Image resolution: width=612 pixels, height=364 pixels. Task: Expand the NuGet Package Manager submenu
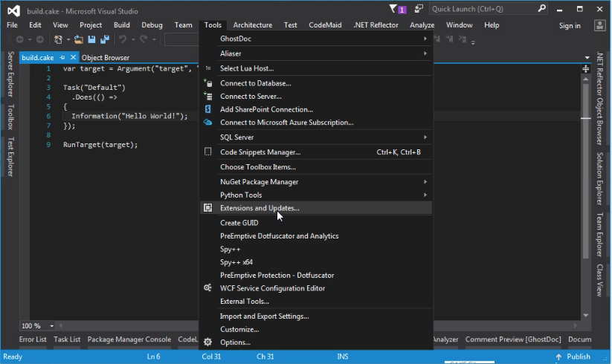tap(425, 181)
